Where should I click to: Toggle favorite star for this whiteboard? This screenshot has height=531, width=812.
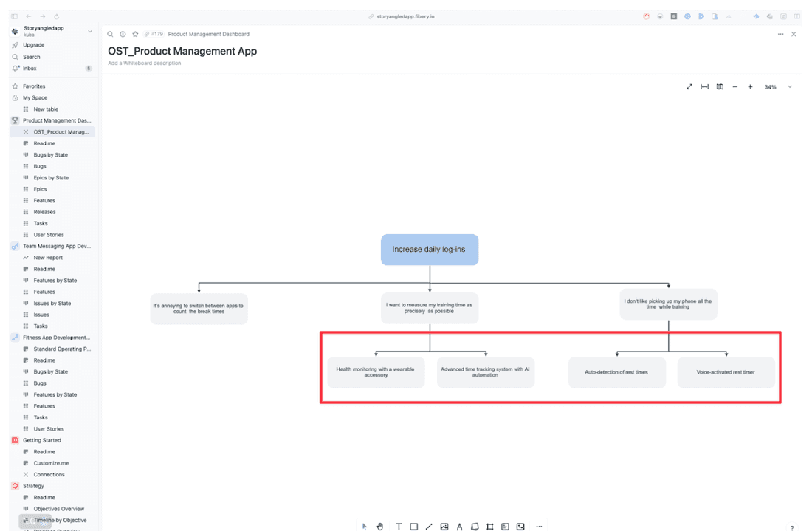coord(135,34)
